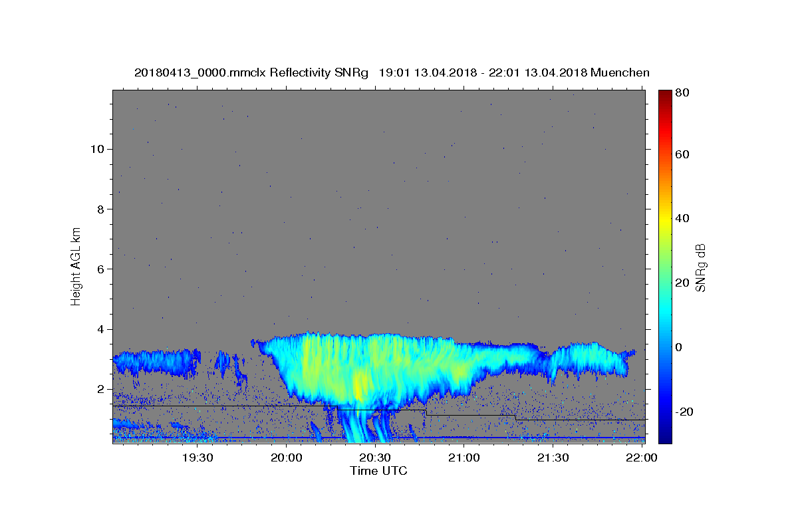Click the 21:00 time tick label

(x=464, y=458)
